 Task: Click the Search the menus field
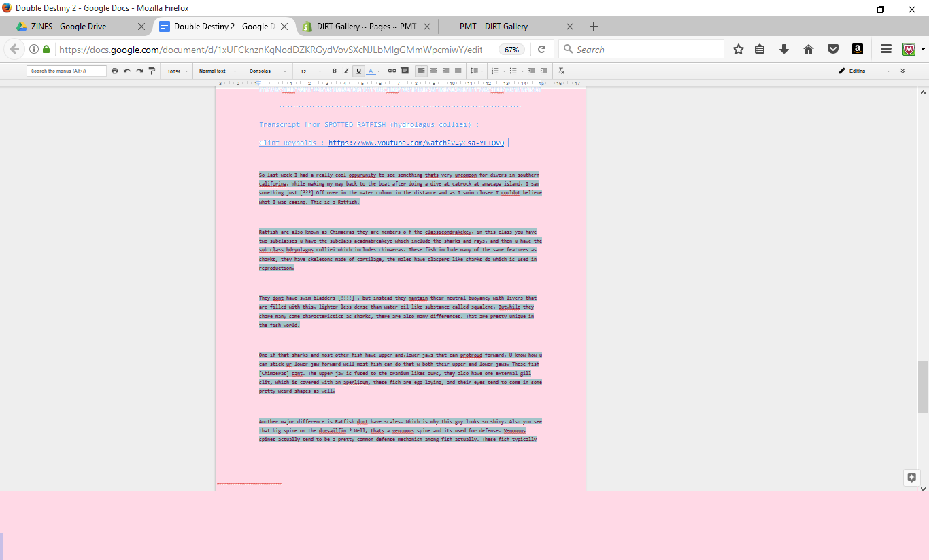(x=67, y=71)
